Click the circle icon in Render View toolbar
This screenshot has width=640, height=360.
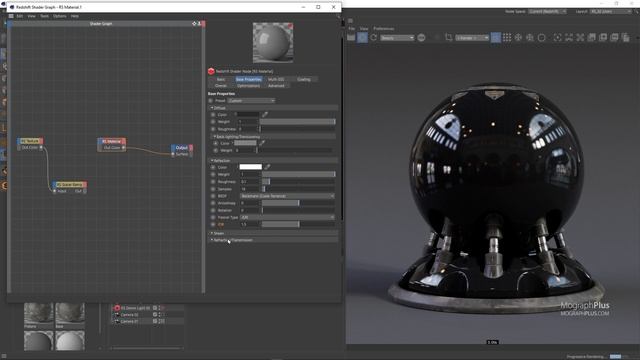pos(541,38)
